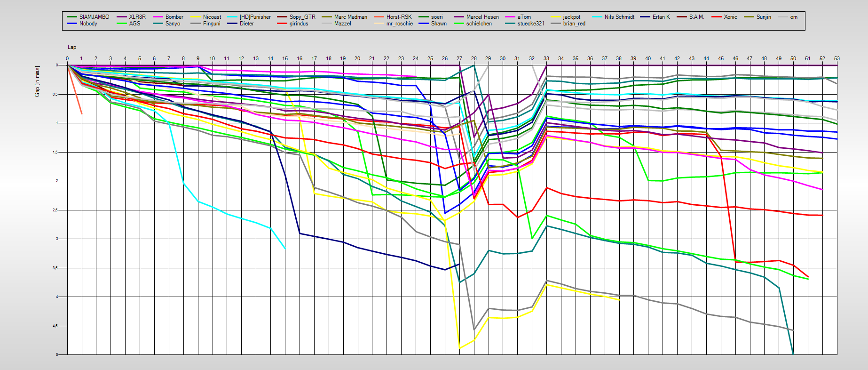This screenshot has height=370, width=868.
Task: Select the [HD]Punisher legend entry
Action: (x=255, y=17)
